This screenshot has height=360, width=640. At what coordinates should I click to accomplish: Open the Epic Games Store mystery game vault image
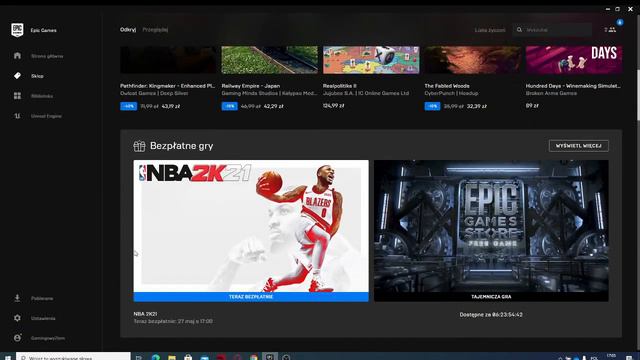pyautogui.click(x=491, y=226)
